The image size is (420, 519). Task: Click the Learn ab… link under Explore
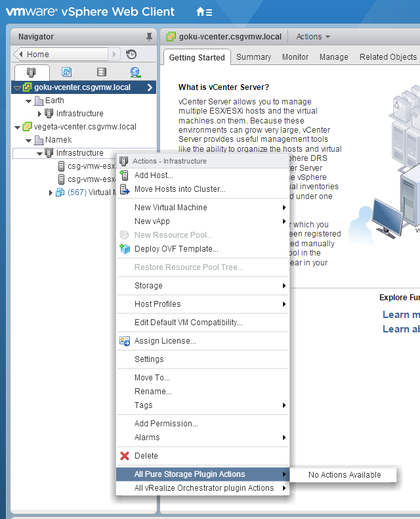tap(401, 329)
